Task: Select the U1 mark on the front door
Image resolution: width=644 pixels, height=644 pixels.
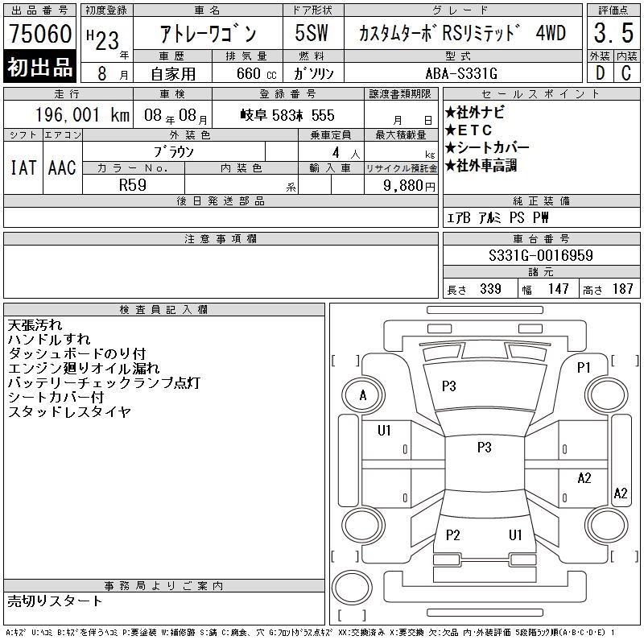Action: coord(384,431)
